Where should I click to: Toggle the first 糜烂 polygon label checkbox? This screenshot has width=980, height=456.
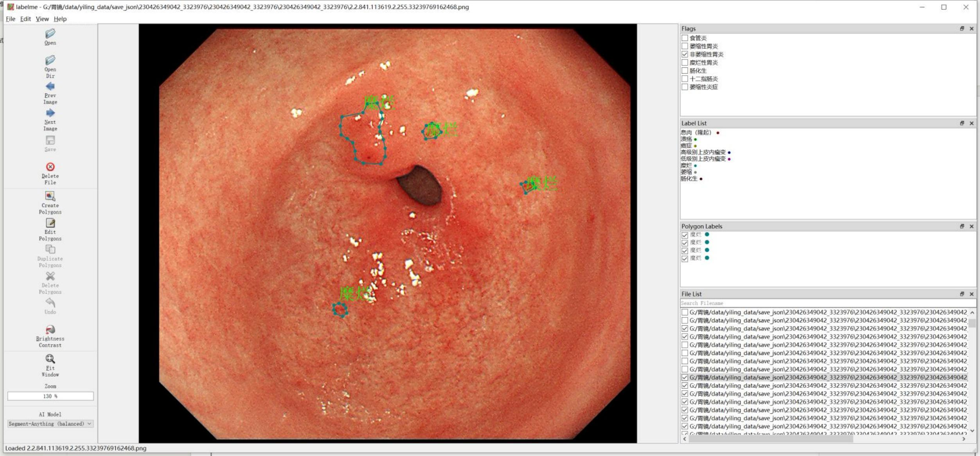pos(685,235)
